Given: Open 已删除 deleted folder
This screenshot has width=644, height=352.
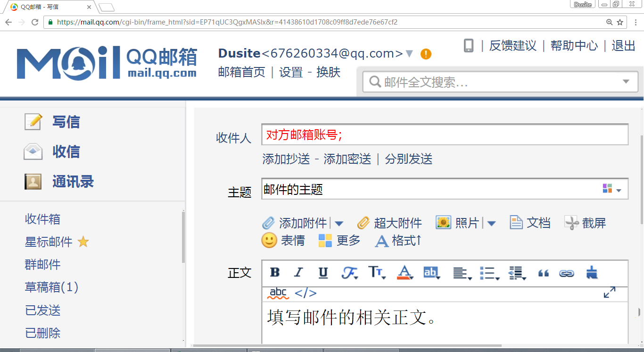Looking at the screenshot, I should [x=43, y=333].
